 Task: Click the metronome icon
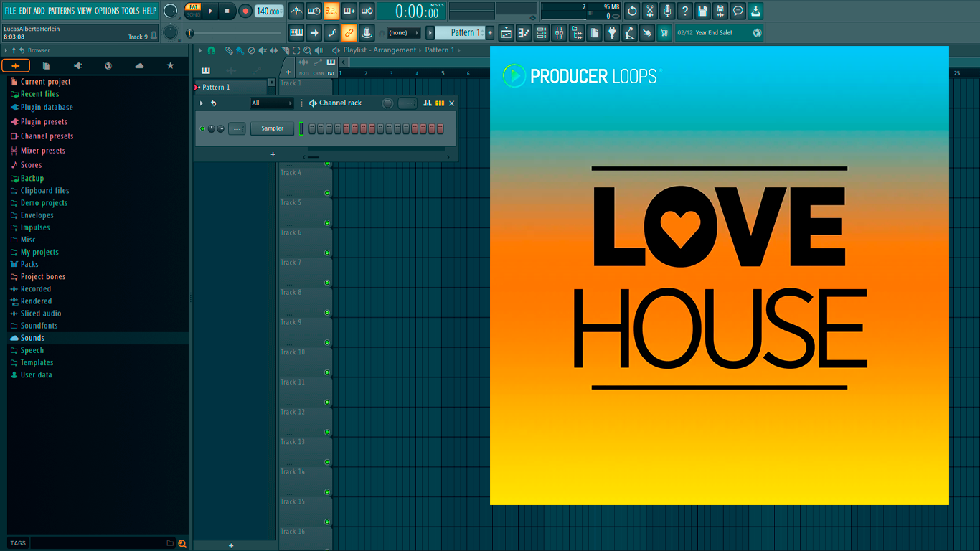point(296,11)
